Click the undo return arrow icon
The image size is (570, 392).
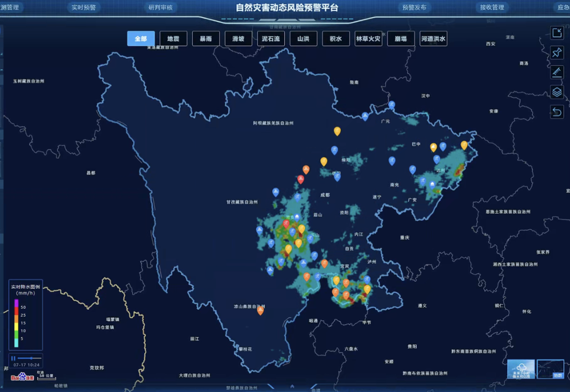[x=557, y=112]
